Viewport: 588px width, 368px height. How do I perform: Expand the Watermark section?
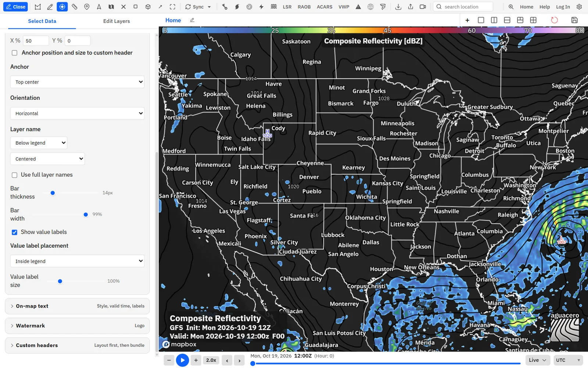[x=77, y=326]
